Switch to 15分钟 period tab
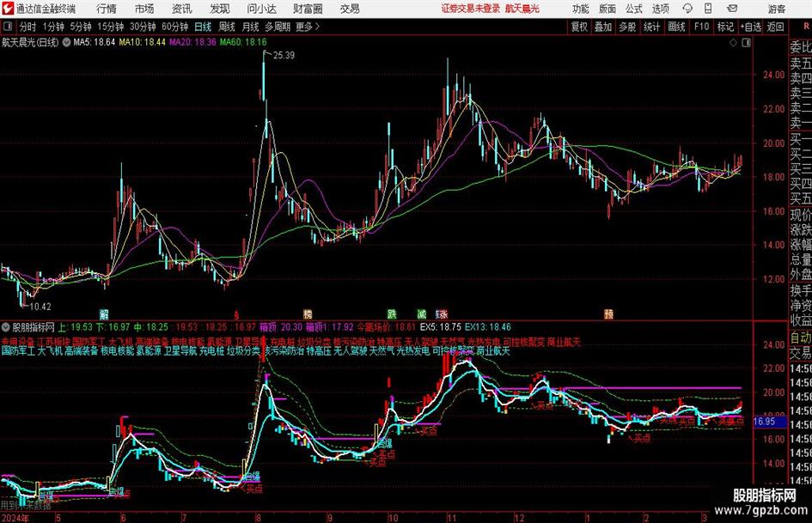This screenshot has height=523, width=812. [110, 27]
